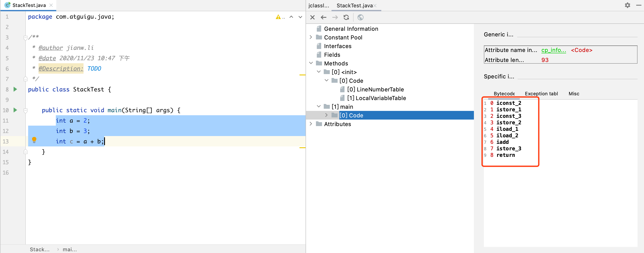Image resolution: width=644 pixels, height=253 pixels.
Task: Expand the Constant Pool node
Action: (311, 37)
